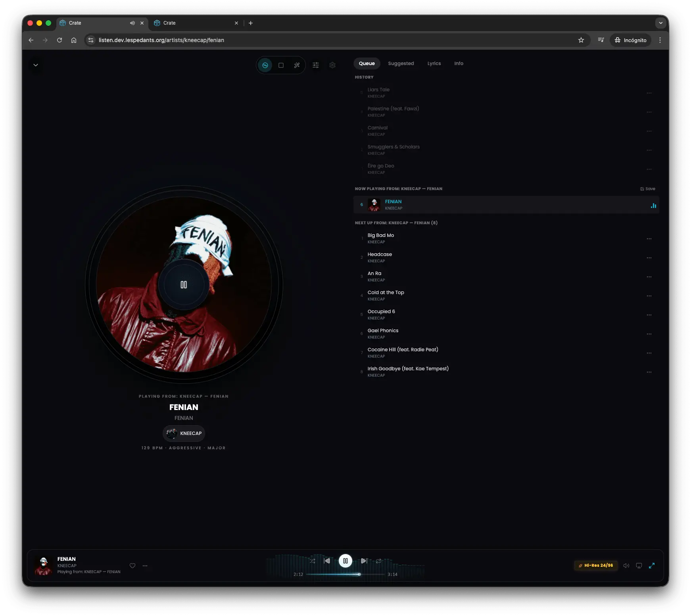Screen dimensions: 691x616
Task: Reload the current page
Action: (60, 40)
